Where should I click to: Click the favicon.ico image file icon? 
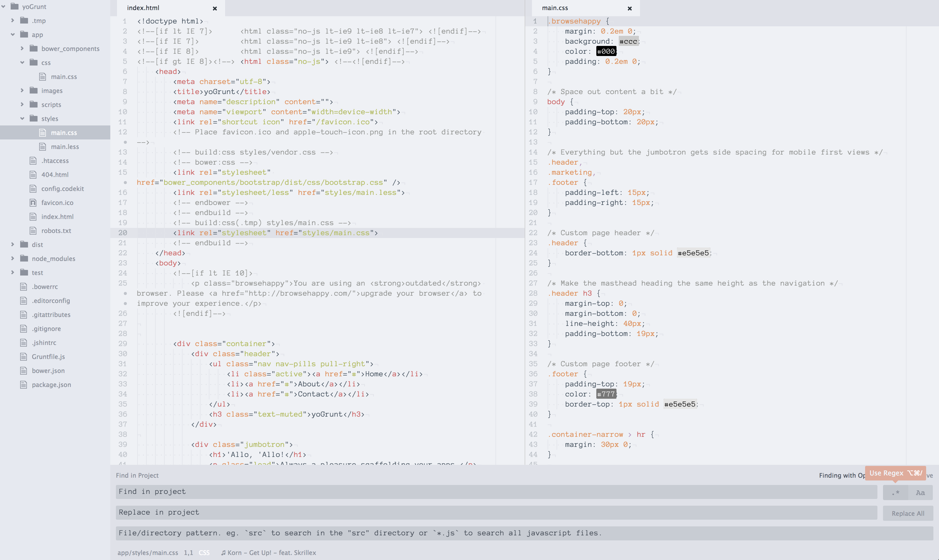33,203
